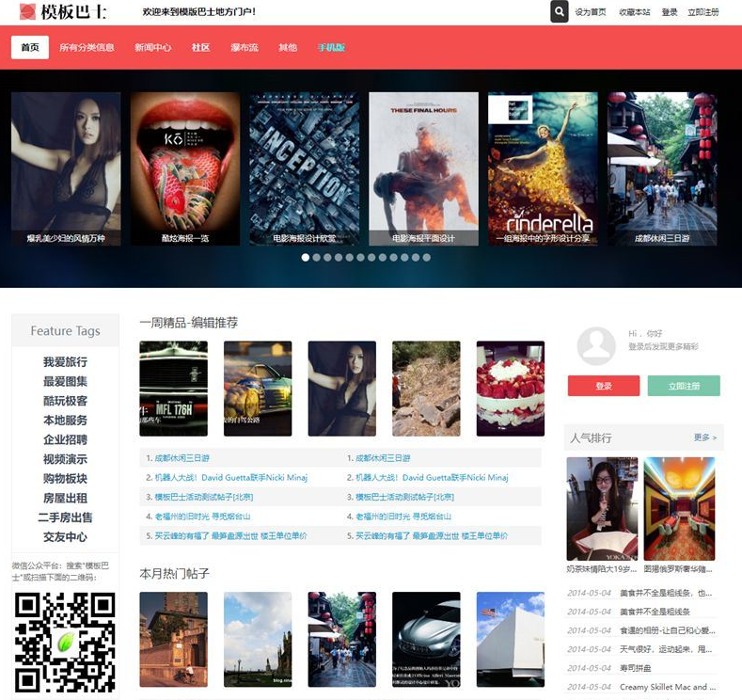Open the Cinderella poster slide
Image resolution: width=742 pixels, height=700 pixels.
[543, 168]
